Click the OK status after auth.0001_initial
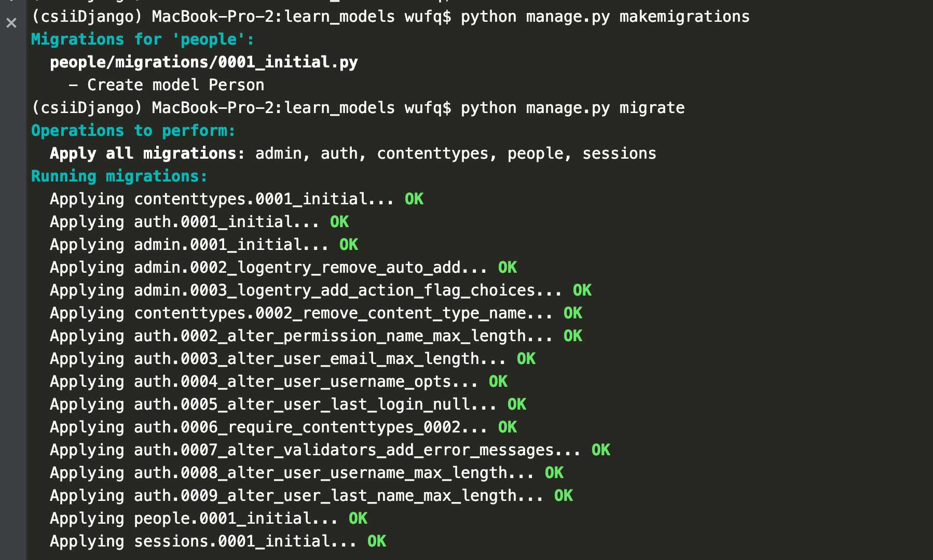 pos(339,222)
